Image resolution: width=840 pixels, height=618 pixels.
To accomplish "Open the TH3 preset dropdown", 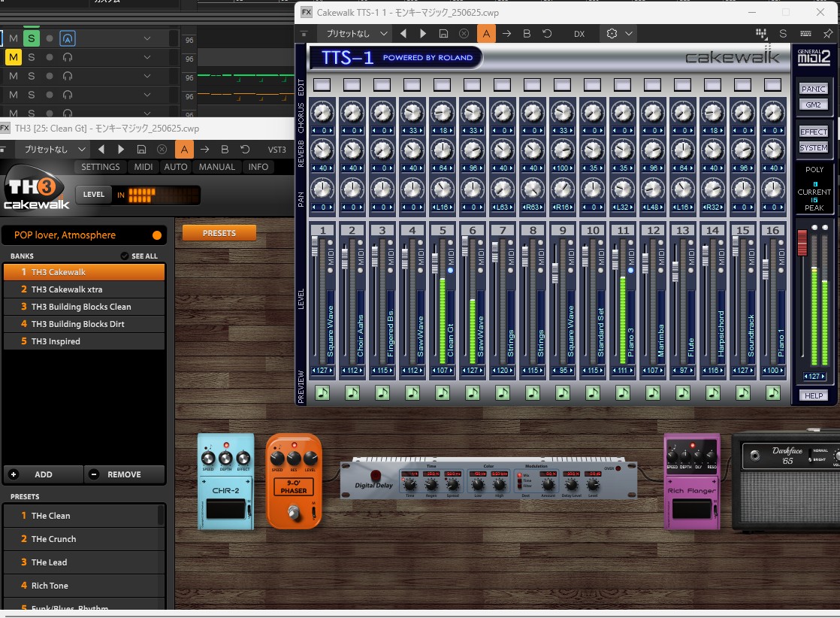I will pyautogui.click(x=81, y=150).
